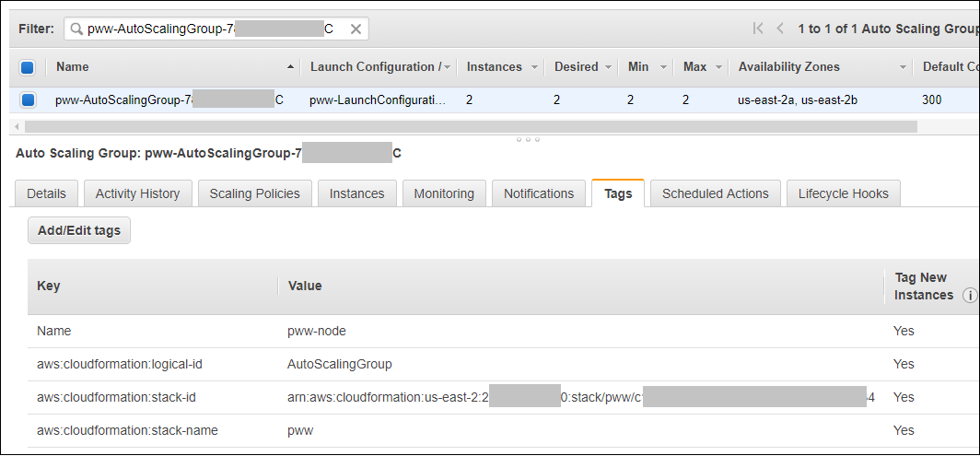Switch to the Monitoring tab
This screenshot has width=980, height=456.
(x=444, y=193)
